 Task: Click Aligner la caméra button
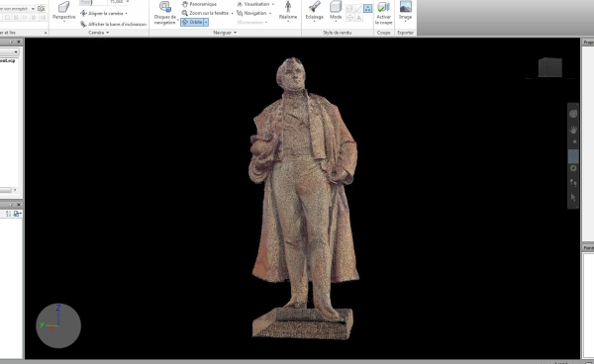click(x=104, y=13)
